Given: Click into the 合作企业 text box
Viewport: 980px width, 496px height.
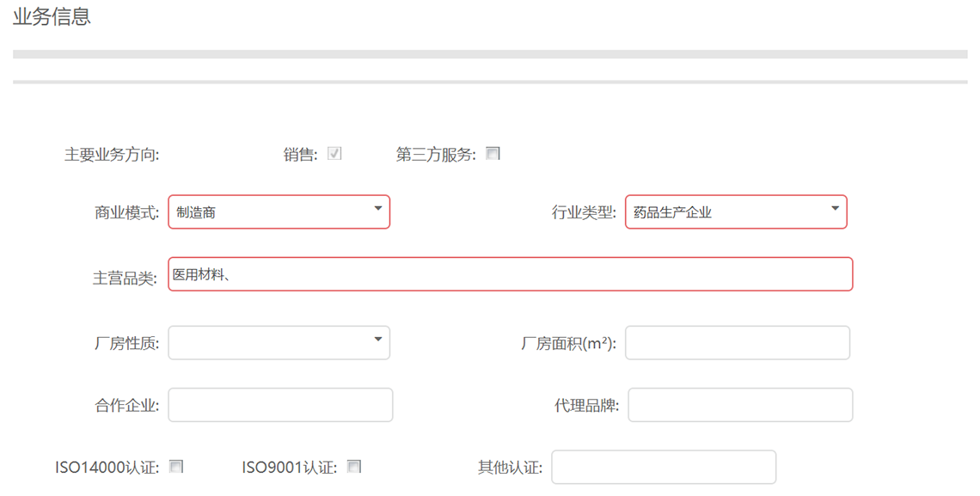Looking at the screenshot, I should point(280,405).
